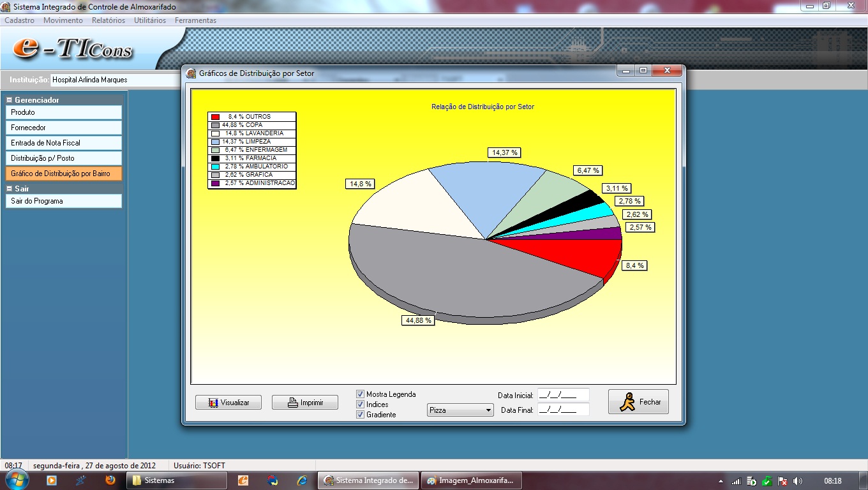Screen dimensions: 868x490
Task: Click the network signal tray icon
Action: click(736, 481)
